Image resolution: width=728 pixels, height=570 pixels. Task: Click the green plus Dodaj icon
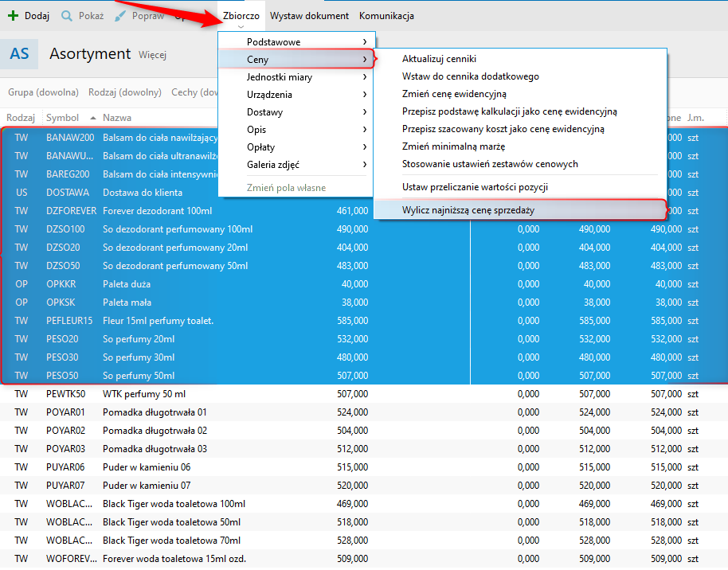(x=13, y=16)
